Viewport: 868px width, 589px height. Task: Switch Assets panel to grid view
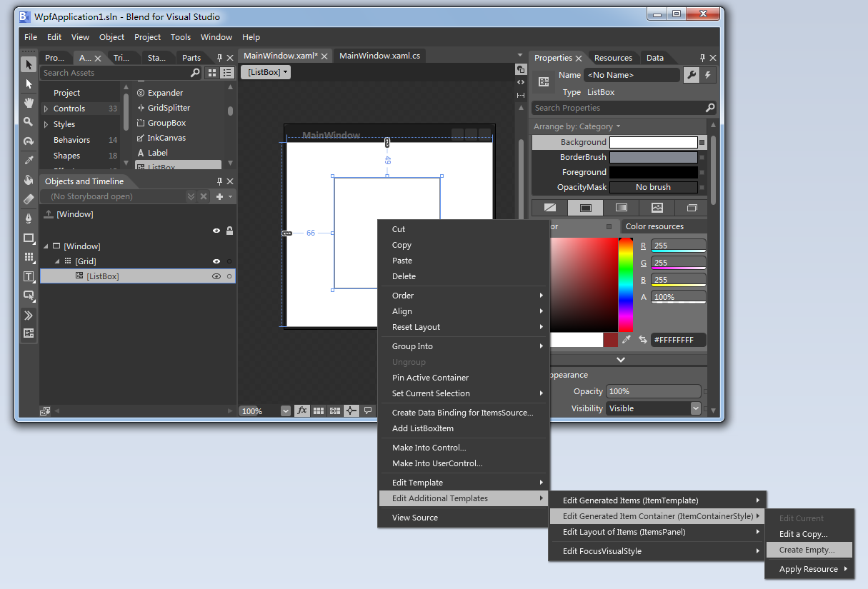[x=212, y=73]
